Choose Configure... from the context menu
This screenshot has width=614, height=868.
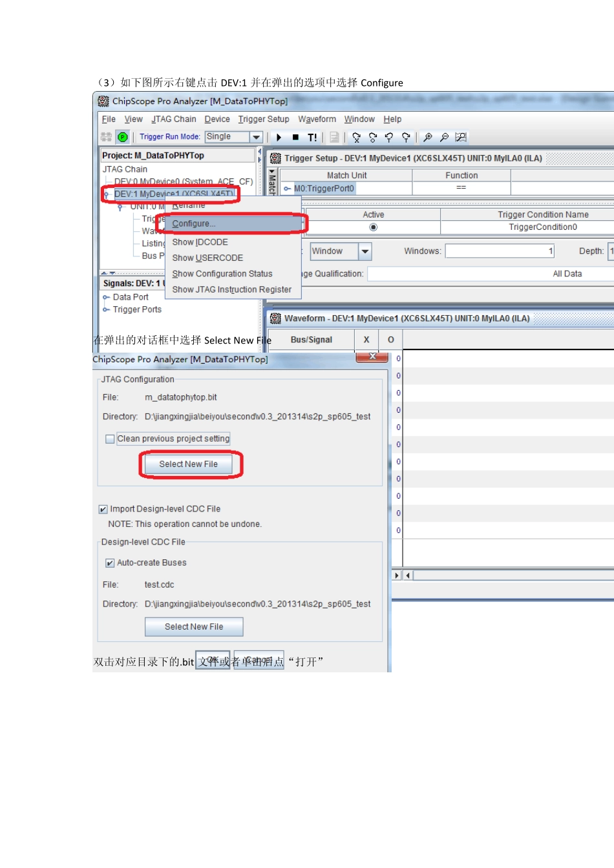coord(234,223)
